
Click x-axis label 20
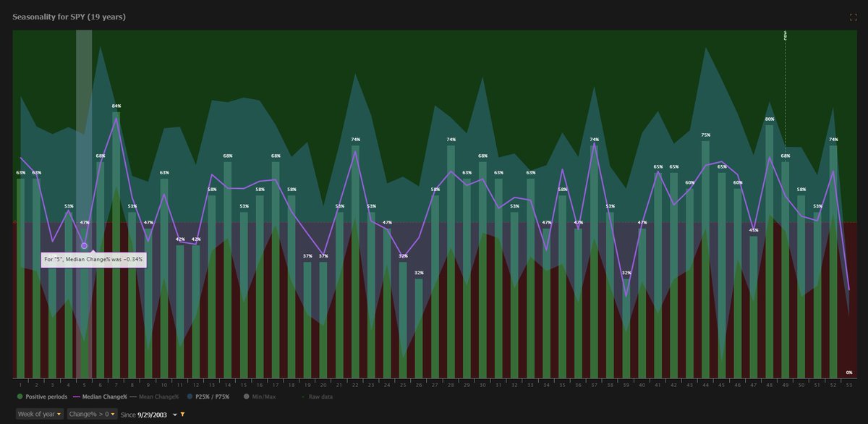pos(323,385)
